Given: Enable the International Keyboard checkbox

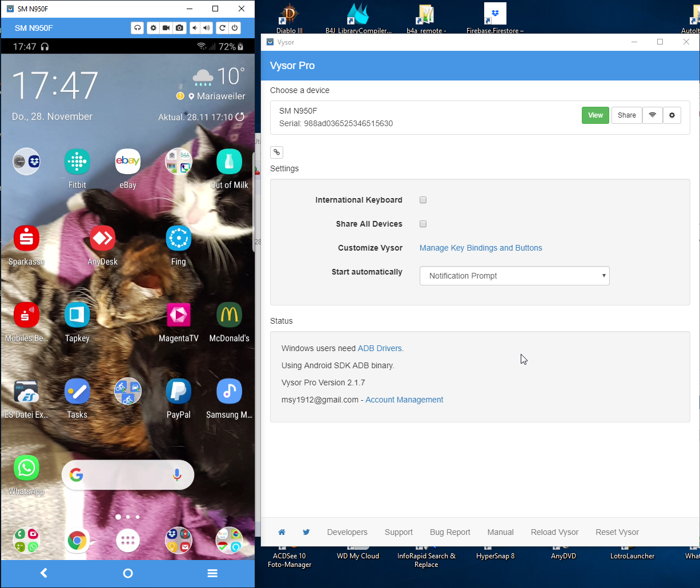Looking at the screenshot, I should point(423,200).
